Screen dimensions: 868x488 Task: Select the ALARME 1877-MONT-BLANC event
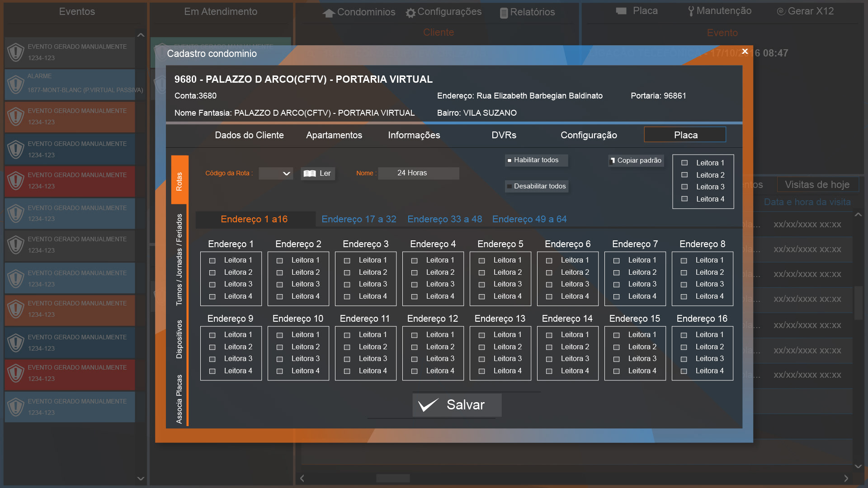tap(70, 84)
